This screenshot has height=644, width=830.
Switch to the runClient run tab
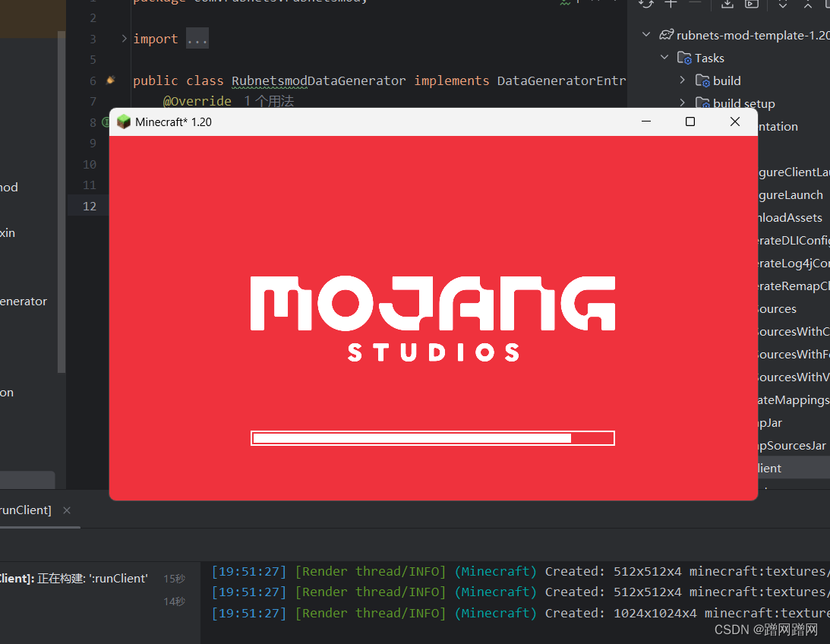click(25, 510)
